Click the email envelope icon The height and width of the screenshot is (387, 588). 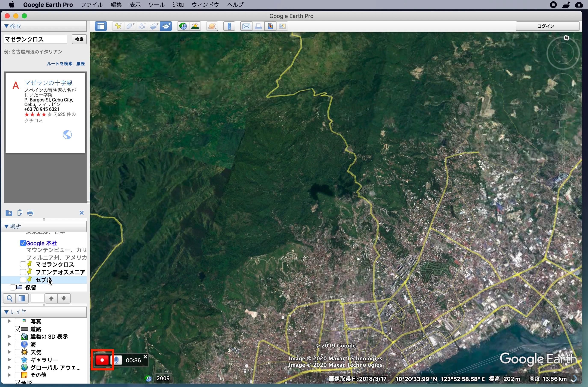[x=246, y=26]
